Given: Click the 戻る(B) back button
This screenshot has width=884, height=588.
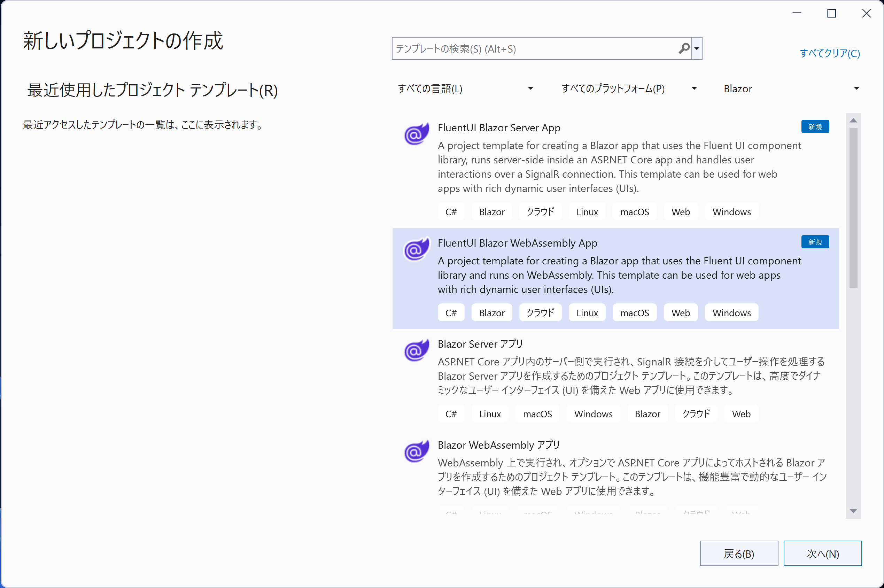Looking at the screenshot, I should point(738,553).
